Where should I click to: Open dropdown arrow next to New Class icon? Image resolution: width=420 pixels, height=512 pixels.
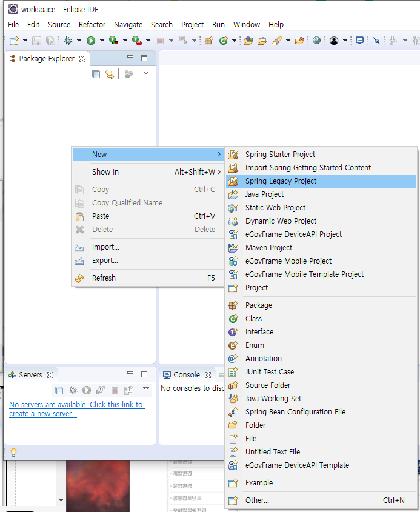click(x=234, y=41)
